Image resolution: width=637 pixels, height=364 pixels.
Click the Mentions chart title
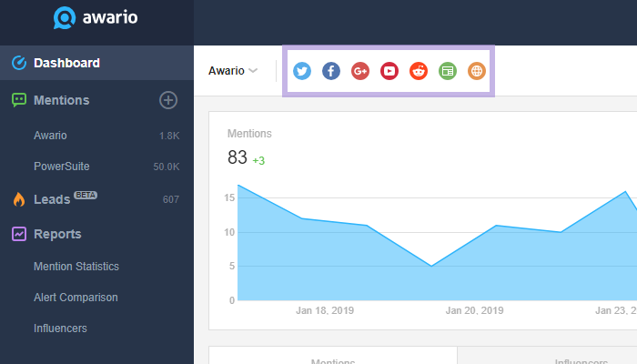(x=249, y=134)
